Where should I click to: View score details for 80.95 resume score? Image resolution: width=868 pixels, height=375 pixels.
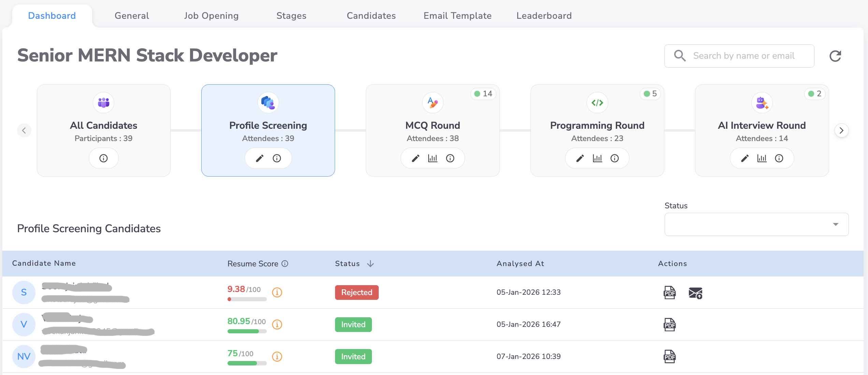tap(277, 324)
